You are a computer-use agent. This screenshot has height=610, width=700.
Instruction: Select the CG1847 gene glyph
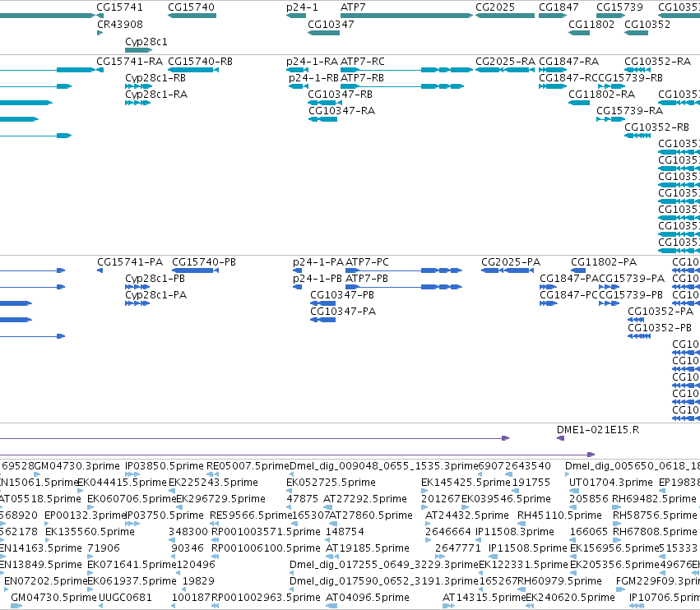click(553, 16)
